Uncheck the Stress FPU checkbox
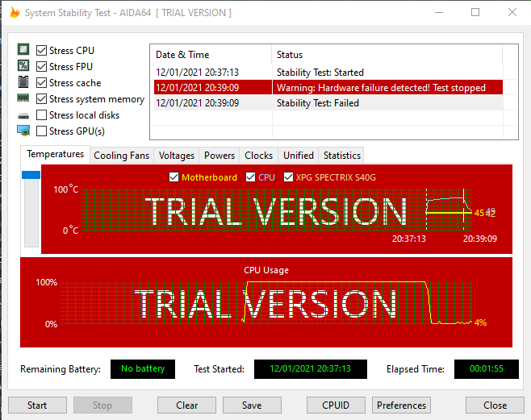The image size is (531, 420). (x=41, y=67)
